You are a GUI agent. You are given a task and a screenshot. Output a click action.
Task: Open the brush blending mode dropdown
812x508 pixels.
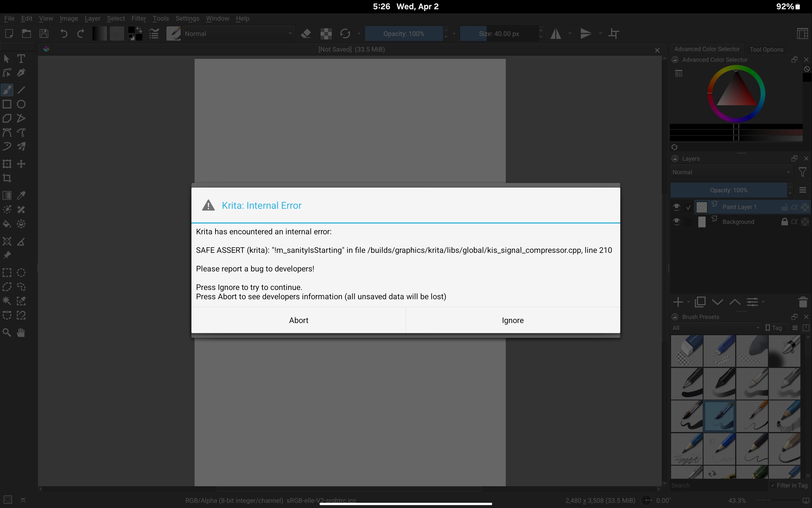coord(238,33)
